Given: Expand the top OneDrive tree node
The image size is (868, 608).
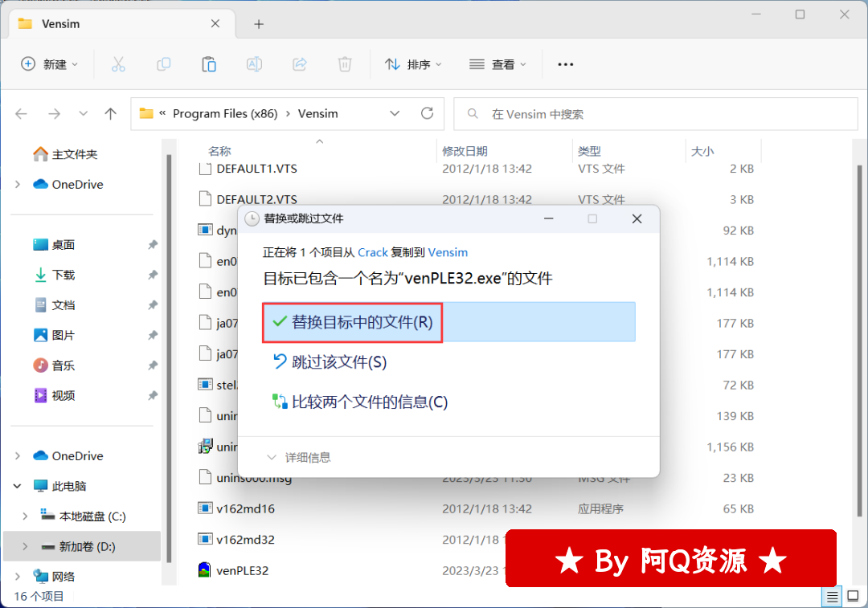Looking at the screenshot, I should pyautogui.click(x=18, y=184).
